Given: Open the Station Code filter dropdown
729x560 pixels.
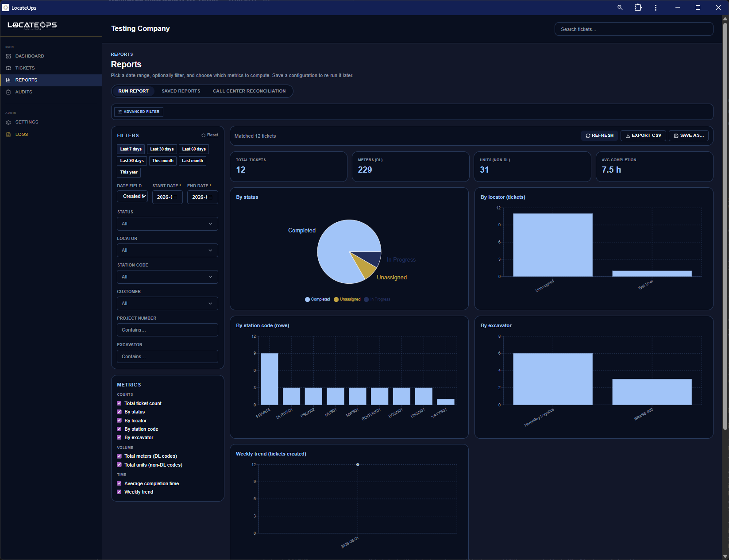Looking at the screenshot, I should (167, 277).
